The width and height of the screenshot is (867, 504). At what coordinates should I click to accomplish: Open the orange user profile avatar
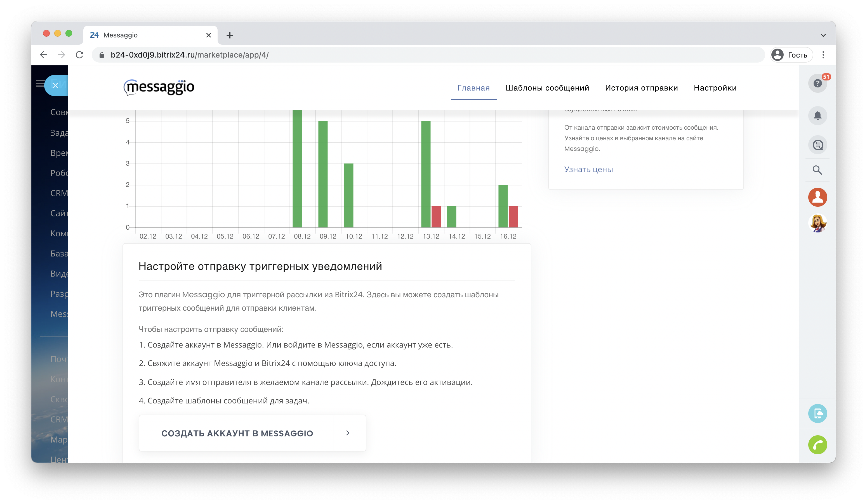click(x=817, y=197)
